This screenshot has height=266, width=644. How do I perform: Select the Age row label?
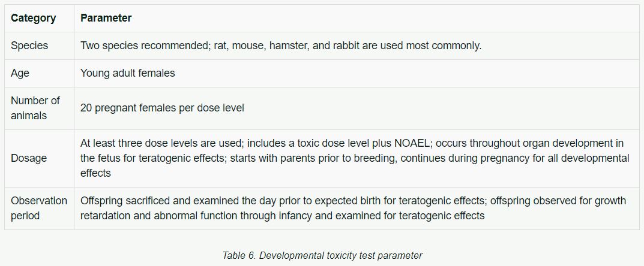tap(20, 73)
